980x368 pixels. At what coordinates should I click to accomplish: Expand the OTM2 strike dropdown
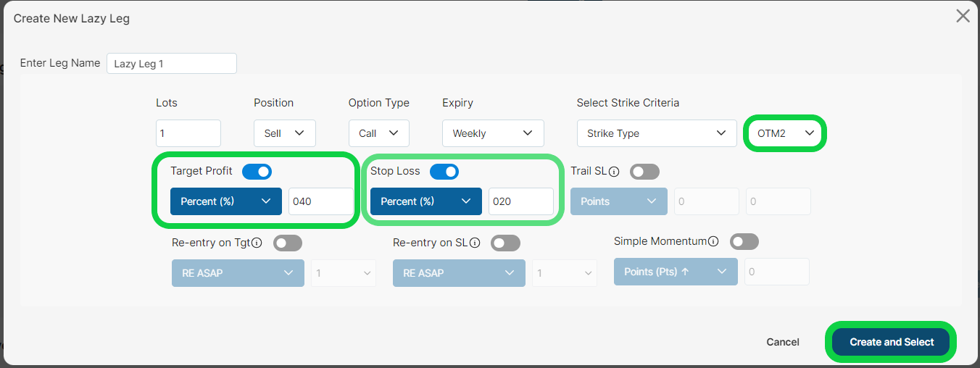click(786, 133)
